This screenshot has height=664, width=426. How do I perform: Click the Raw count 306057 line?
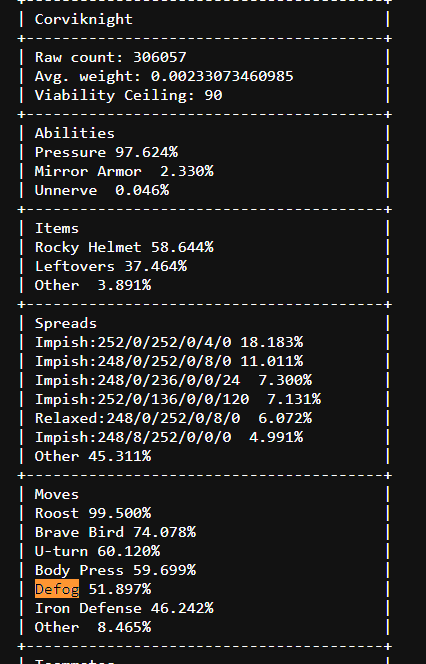tap(111, 57)
